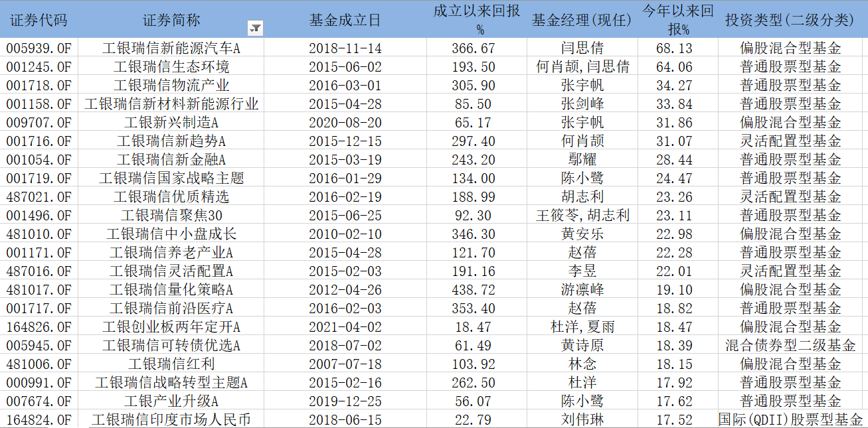
Task: Select the manager cell 张剑锋
Action: click(x=582, y=104)
